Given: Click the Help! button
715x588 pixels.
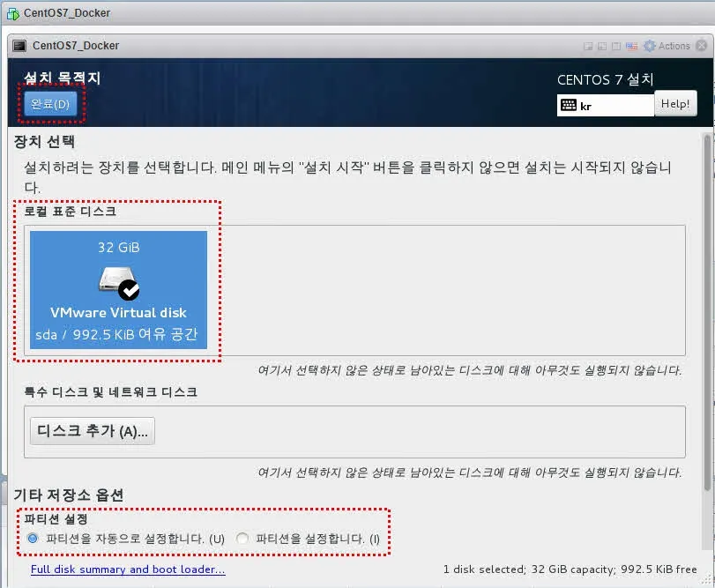Looking at the screenshot, I should point(675,104).
